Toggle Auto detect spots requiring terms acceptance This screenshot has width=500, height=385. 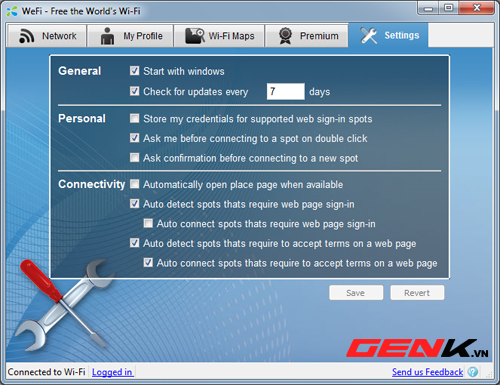(x=134, y=243)
